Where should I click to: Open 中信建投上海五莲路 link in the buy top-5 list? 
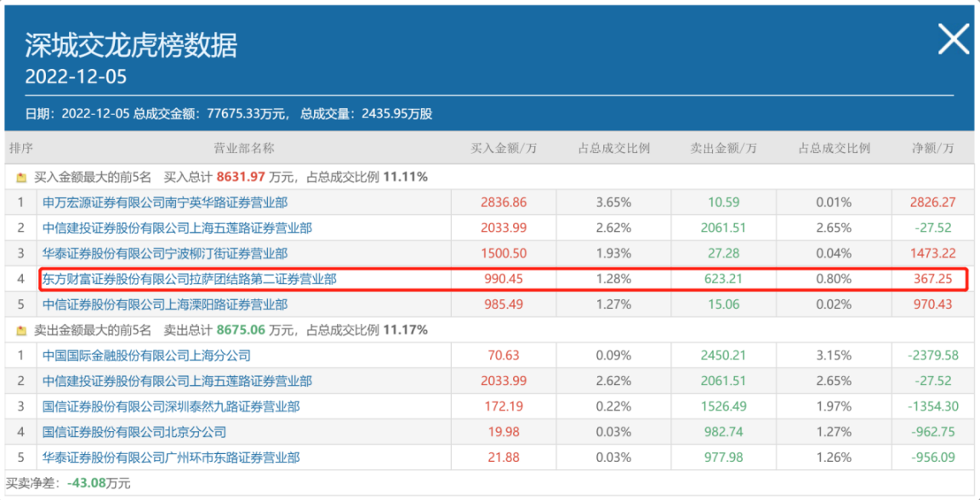(177, 228)
